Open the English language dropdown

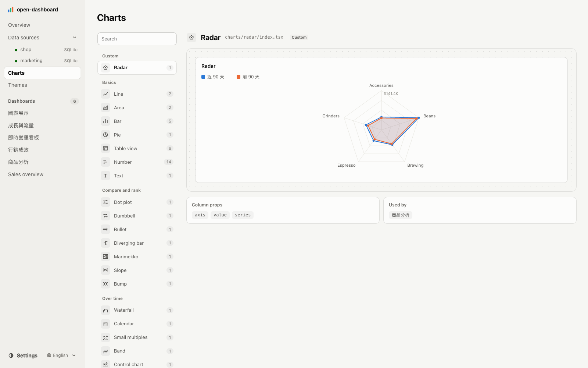[x=61, y=355]
